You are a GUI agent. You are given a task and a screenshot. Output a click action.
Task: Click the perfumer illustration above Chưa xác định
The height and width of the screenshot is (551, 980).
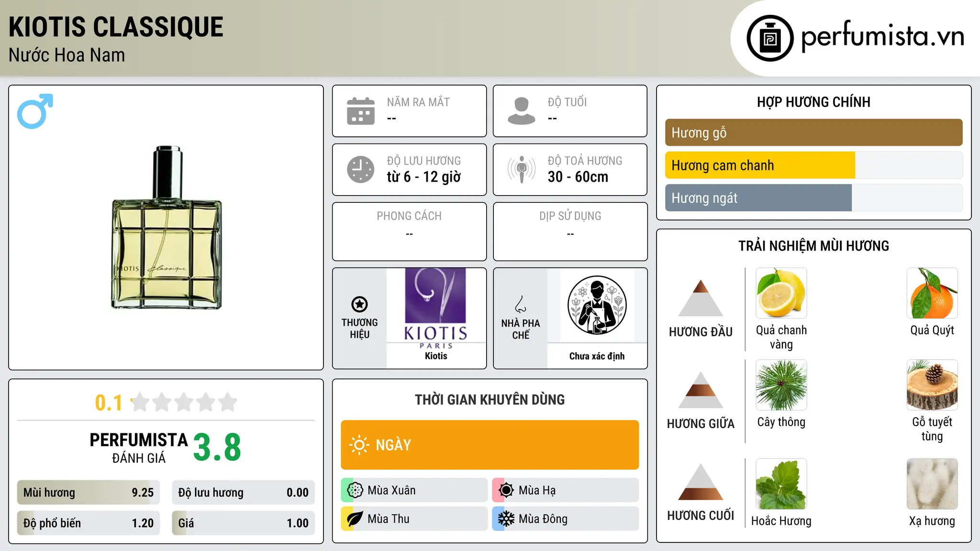tap(597, 305)
